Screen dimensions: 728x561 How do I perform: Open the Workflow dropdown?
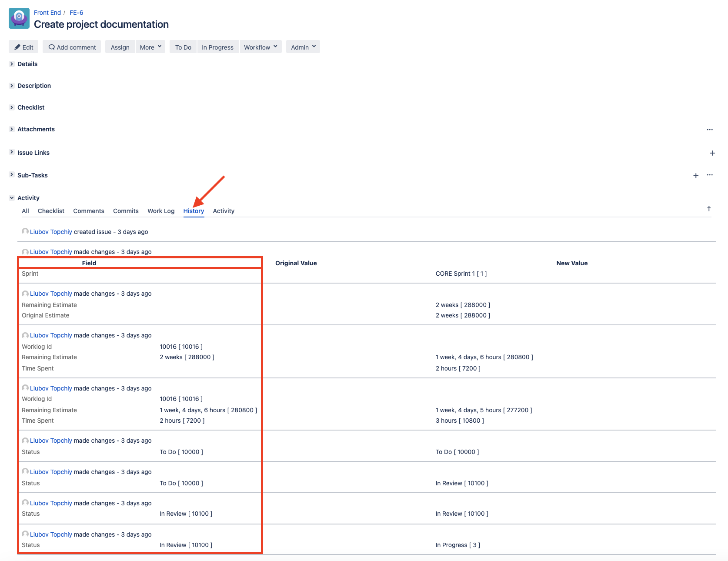pyautogui.click(x=260, y=47)
